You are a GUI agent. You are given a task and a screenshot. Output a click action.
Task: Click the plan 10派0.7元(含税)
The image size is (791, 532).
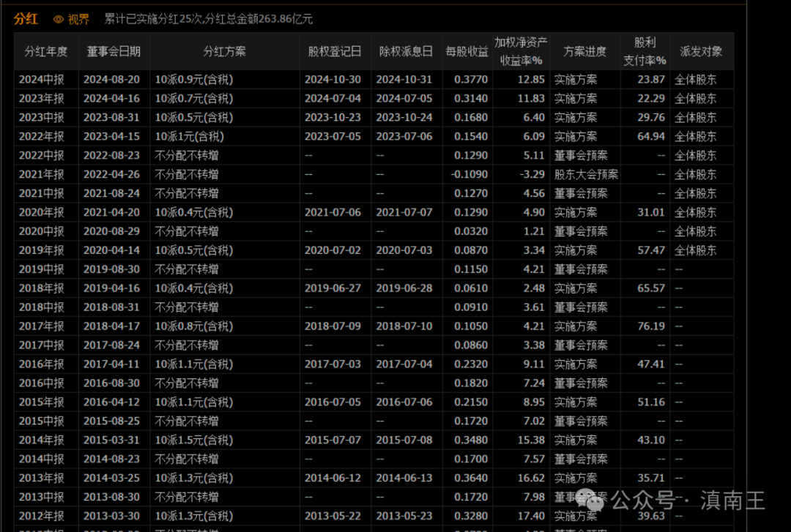point(193,98)
